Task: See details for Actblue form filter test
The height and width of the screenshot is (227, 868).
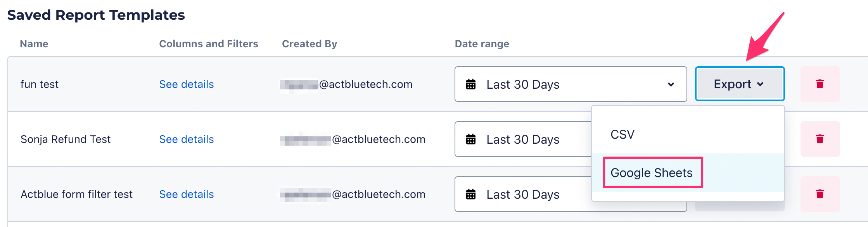Action: tap(187, 194)
